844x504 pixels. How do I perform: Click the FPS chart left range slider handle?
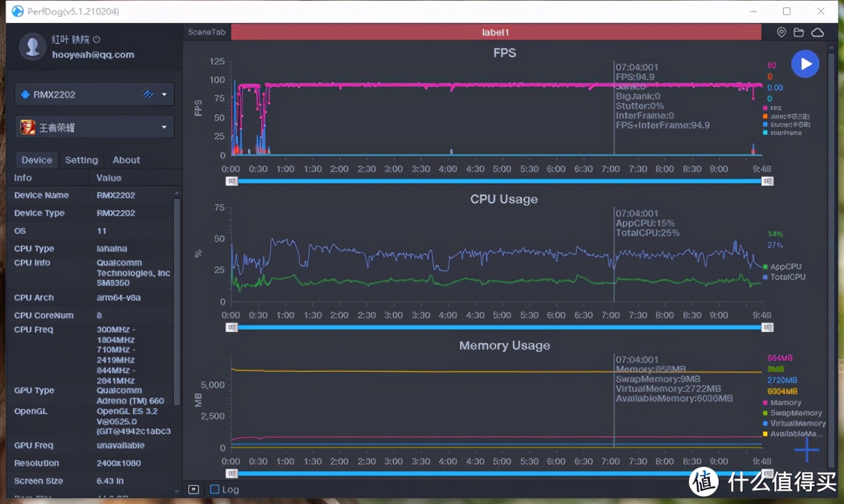(231, 181)
